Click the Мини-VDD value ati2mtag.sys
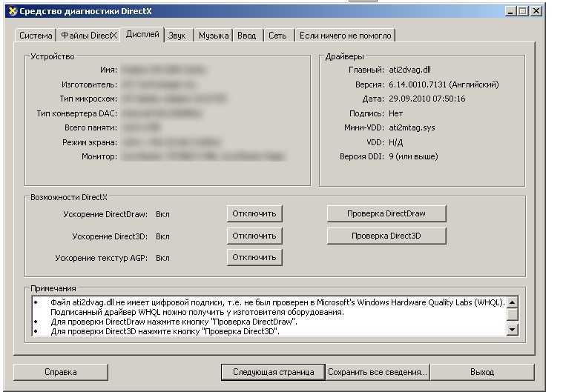Viewport: 563px width, 392px height. 412,127
